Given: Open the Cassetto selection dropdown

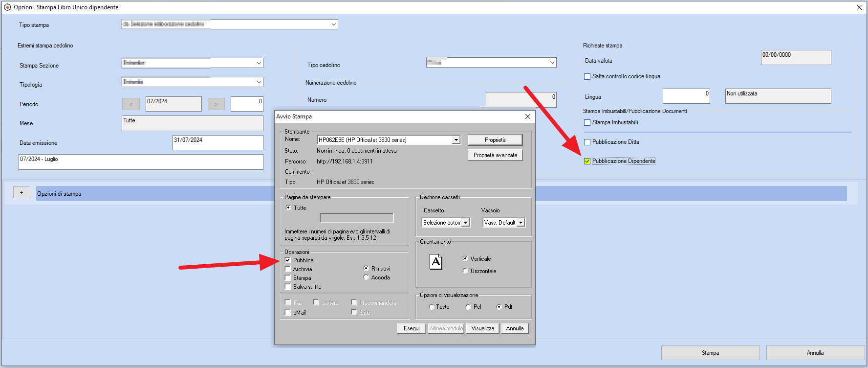Looking at the screenshot, I should 466,223.
